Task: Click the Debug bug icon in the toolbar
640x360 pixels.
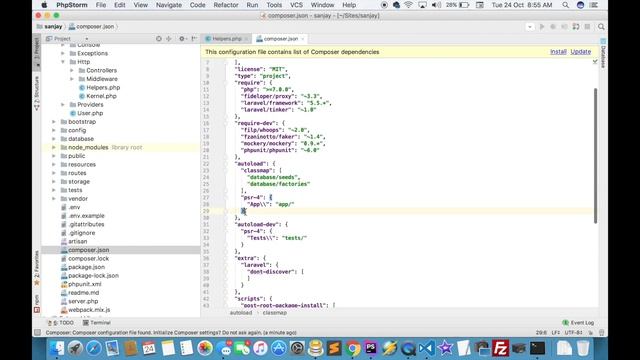Action: (x=553, y=27)
